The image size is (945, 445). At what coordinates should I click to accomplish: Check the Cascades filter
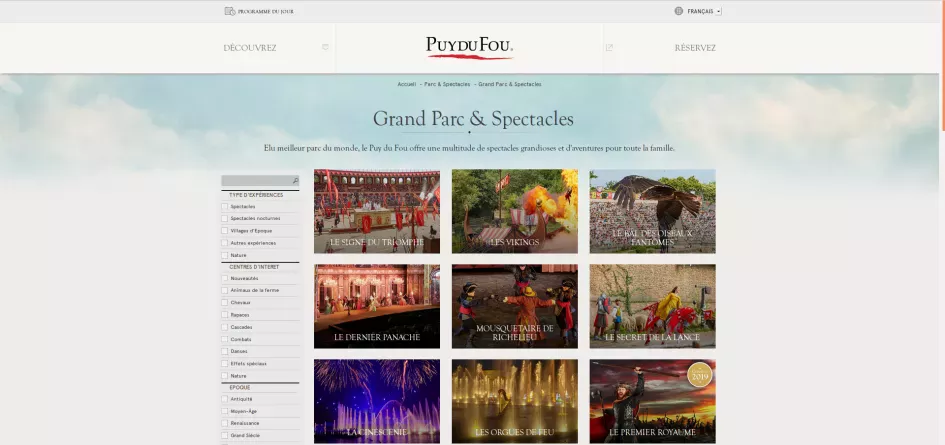[x=225, y=327]
